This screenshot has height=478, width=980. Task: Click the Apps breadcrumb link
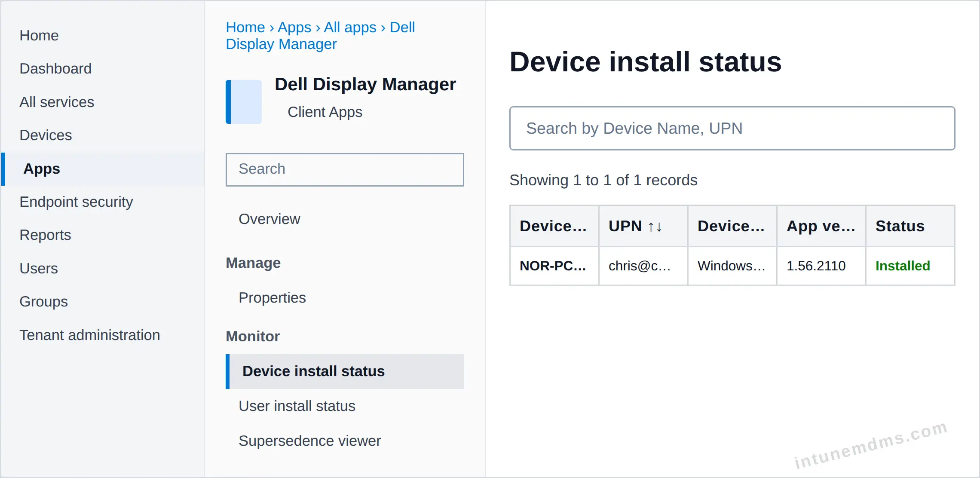click(294, 27)
